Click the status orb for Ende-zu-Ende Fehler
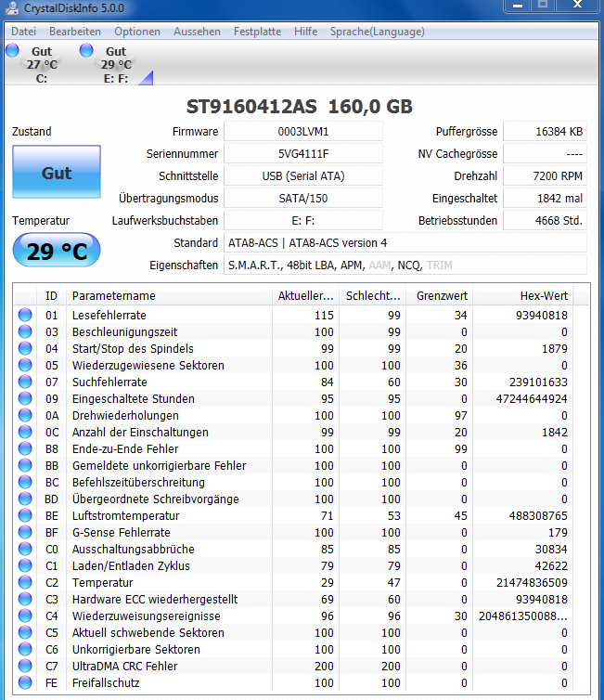The width and height of the screenshot is (604, 700). pyautogui.click(x=25, y=448)
